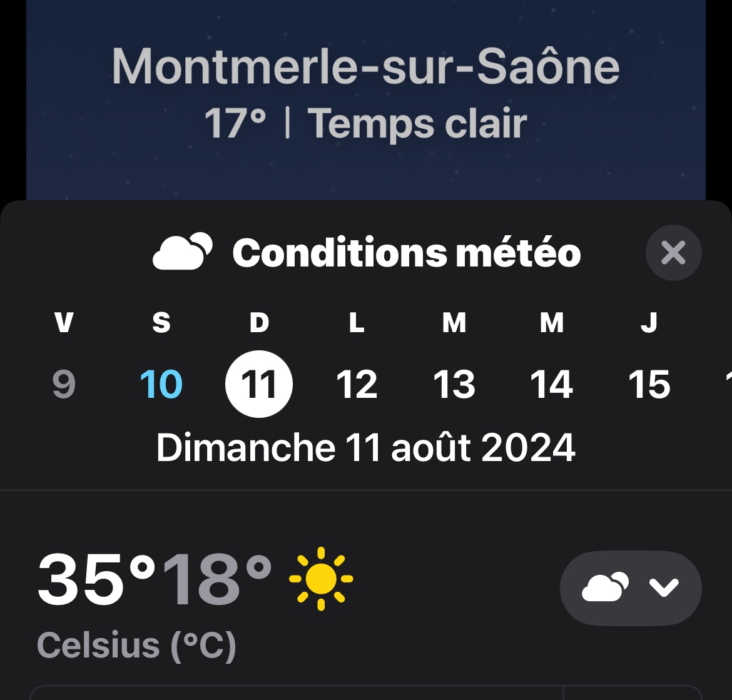Image resolution: width=732 pixels, height=700 pixels.
Task: Click the cloud icon in the condition selector
Action: [x=605, y=587]
